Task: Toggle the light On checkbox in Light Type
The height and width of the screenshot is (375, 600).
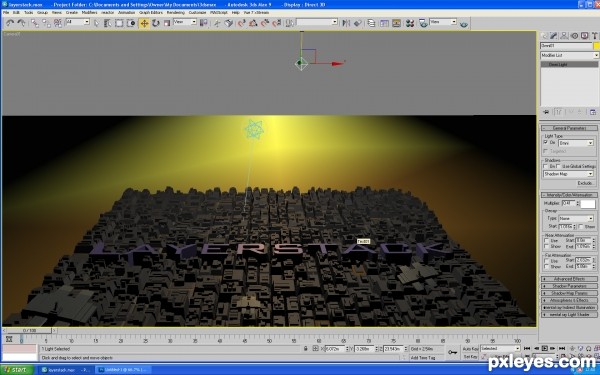Action: pyautogui.click(x=546, y=142)
